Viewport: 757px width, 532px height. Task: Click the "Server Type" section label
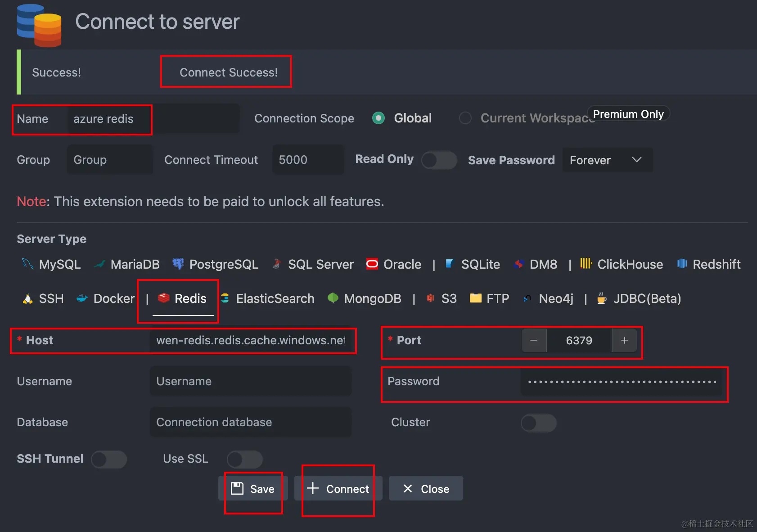tap(52, 239)
